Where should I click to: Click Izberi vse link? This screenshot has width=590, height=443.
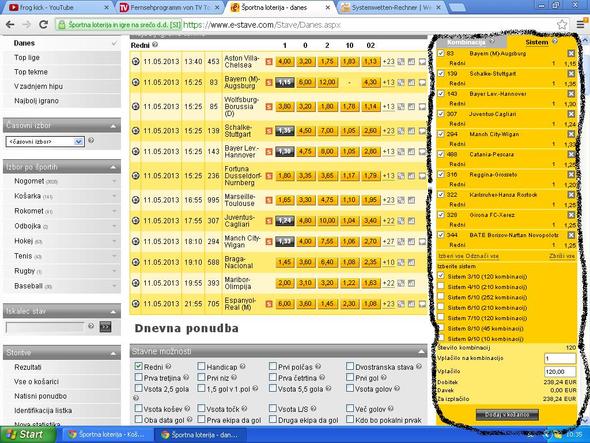point(450,256)
